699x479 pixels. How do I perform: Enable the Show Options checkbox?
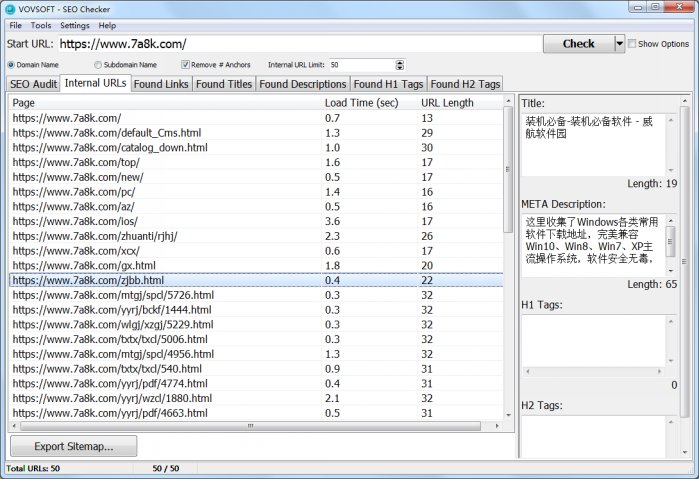click(632, 44)
